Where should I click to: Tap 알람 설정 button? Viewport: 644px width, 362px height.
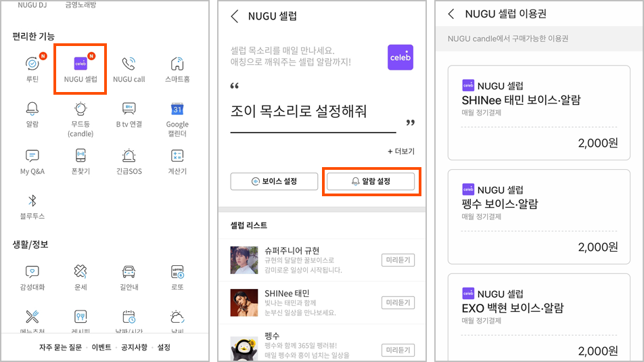coord(371,181)
